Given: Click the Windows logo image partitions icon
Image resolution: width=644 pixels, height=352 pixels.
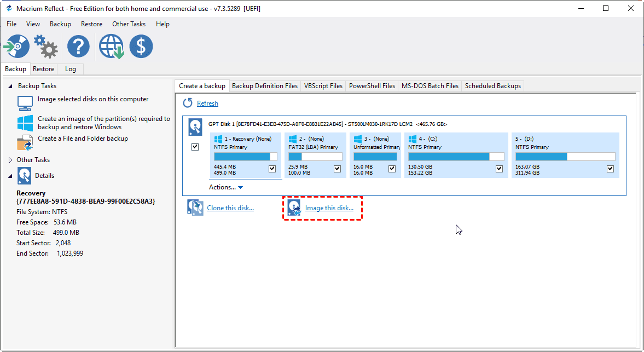Looking at the screenshot, I should coord(25,123).
